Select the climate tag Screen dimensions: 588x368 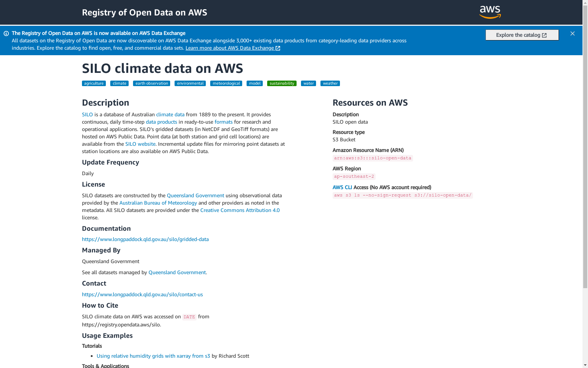119,84
